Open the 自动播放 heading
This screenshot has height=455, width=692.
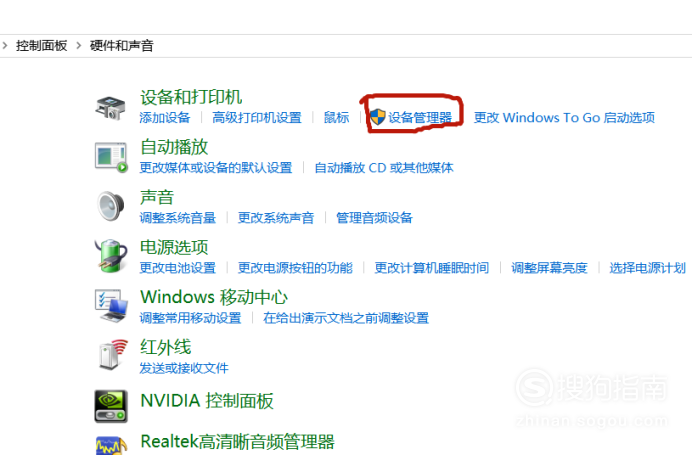pos(174,147)
